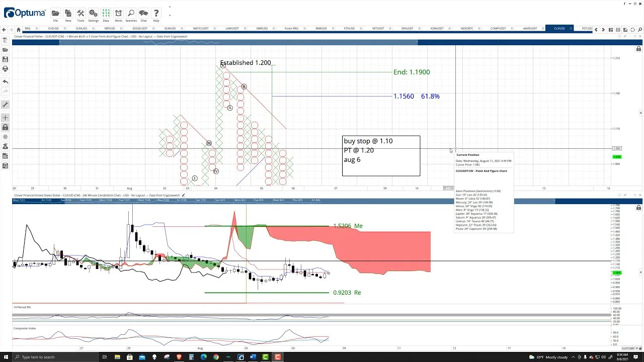644x362 pixels.
Task: Open Word from the taskbar
Action: [x=253, y=357]
